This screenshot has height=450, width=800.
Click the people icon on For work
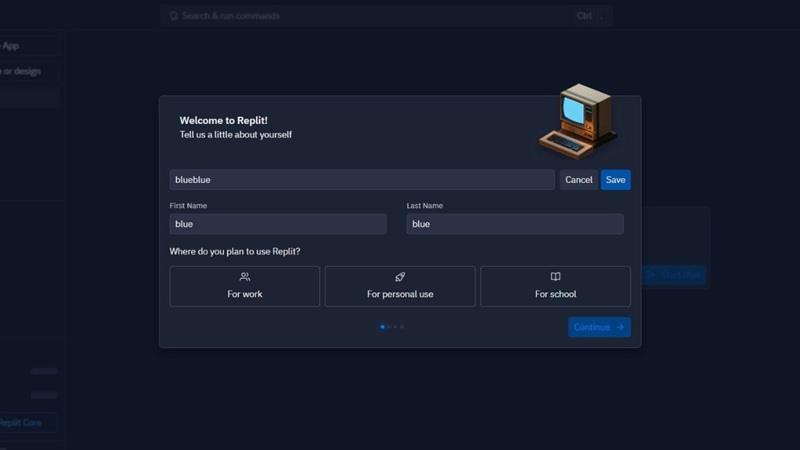(245, 277)
